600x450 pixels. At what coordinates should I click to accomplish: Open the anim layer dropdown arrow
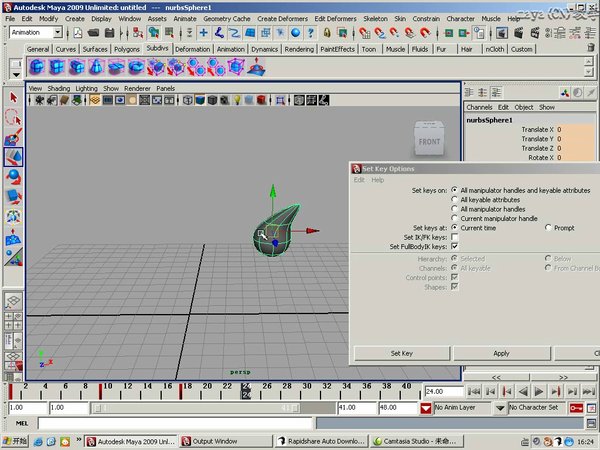pos(500,408)
